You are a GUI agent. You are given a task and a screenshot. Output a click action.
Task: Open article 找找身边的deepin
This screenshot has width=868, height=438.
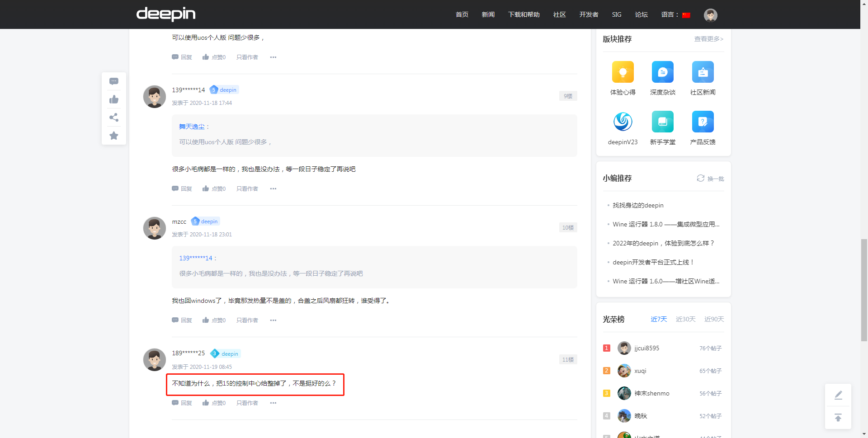coord(638,206)
